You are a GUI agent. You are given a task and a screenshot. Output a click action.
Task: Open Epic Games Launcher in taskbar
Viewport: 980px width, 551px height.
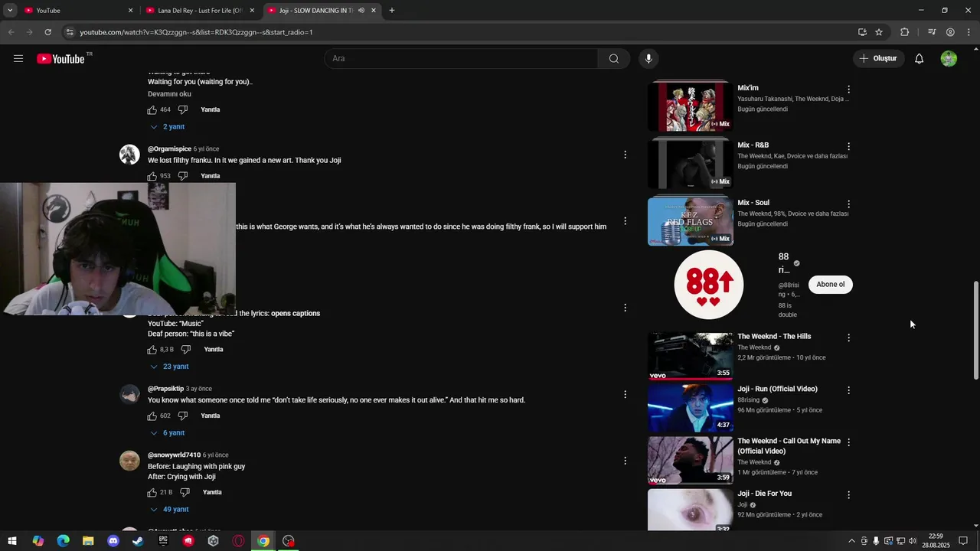point(163,541)
